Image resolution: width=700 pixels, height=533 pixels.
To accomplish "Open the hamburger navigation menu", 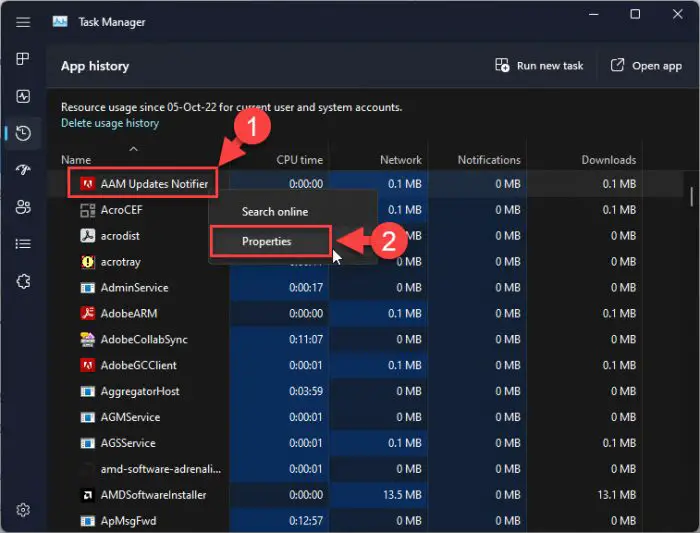I will 23,22.
